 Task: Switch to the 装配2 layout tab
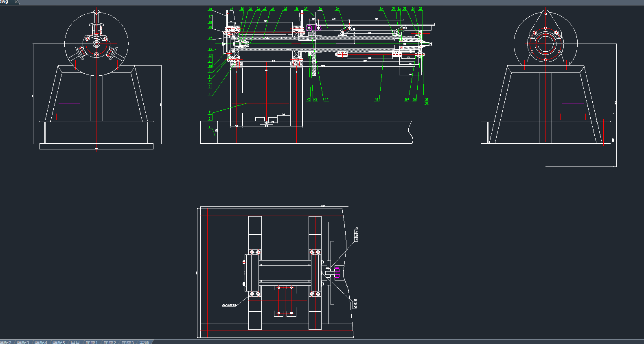(x=5, y=342)
